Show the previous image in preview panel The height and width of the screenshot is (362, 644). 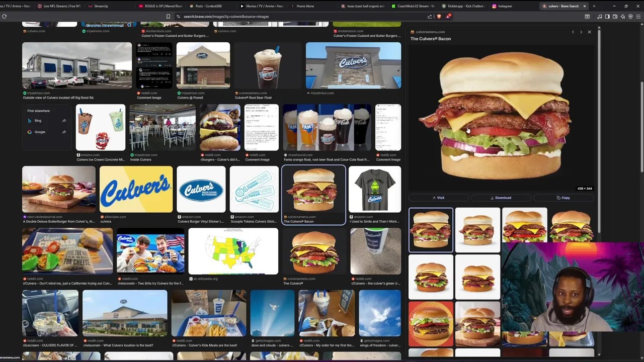[x=573, y=32]
